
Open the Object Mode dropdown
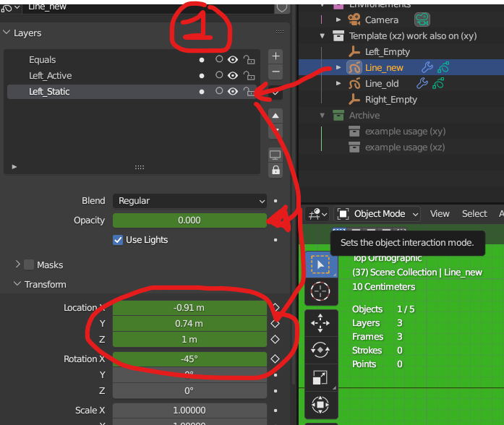point(377,214)
